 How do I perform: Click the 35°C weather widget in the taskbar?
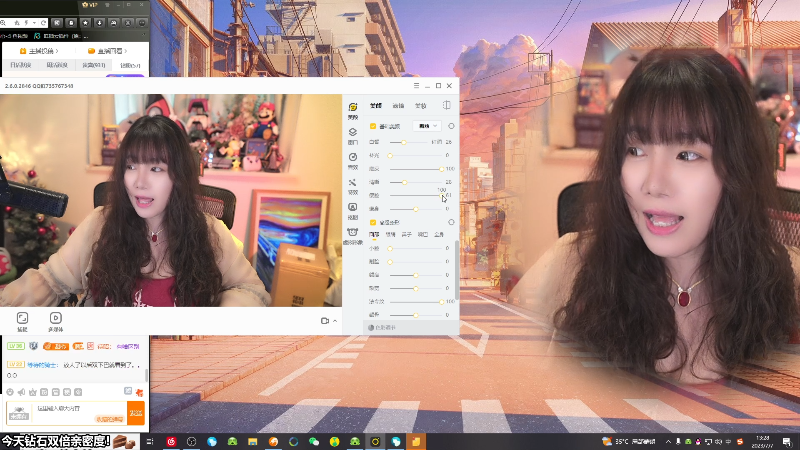pyautogui.click(x=629, y=441)
